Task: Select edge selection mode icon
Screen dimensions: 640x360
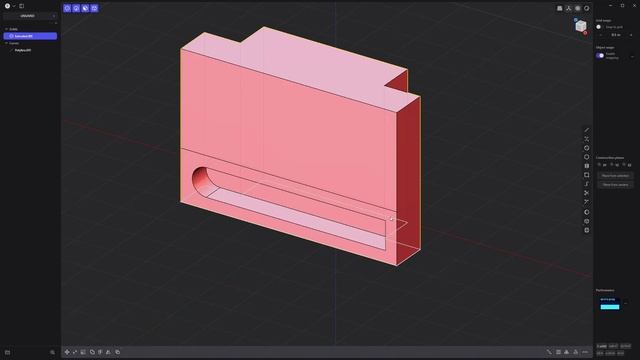Action: click(76, 8)
